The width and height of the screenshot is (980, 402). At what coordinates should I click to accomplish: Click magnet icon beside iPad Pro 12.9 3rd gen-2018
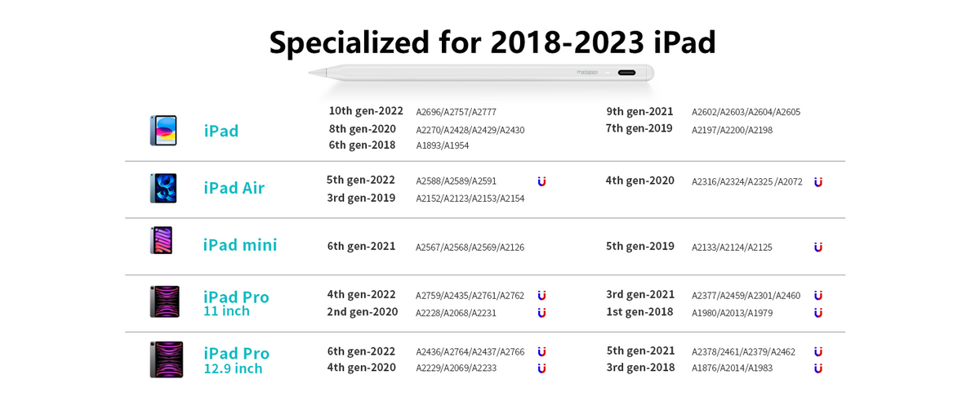(x=818, y=368)
